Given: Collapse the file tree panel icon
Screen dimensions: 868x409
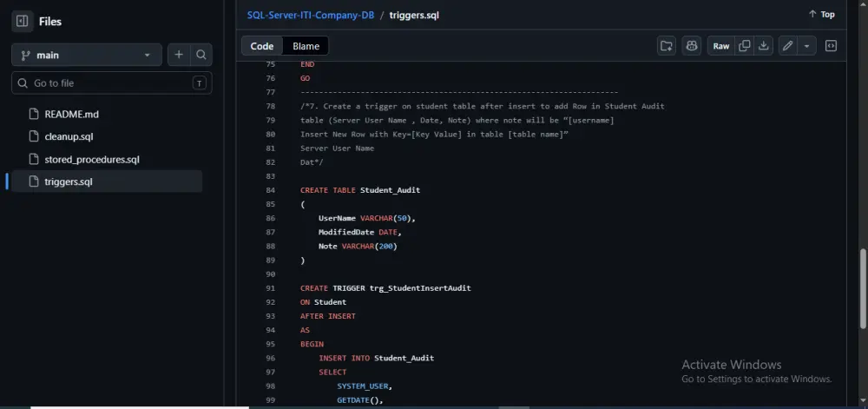Looking at the screenshot, I should 23,22.
